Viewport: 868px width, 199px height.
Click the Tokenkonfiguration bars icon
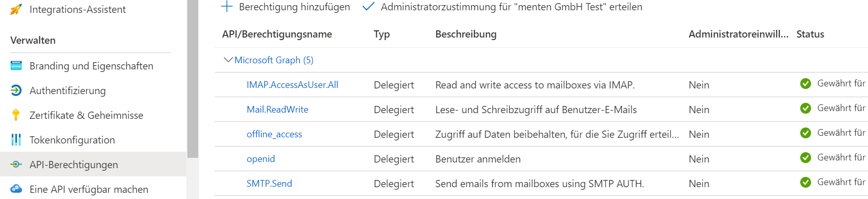(x=16, y=140)
